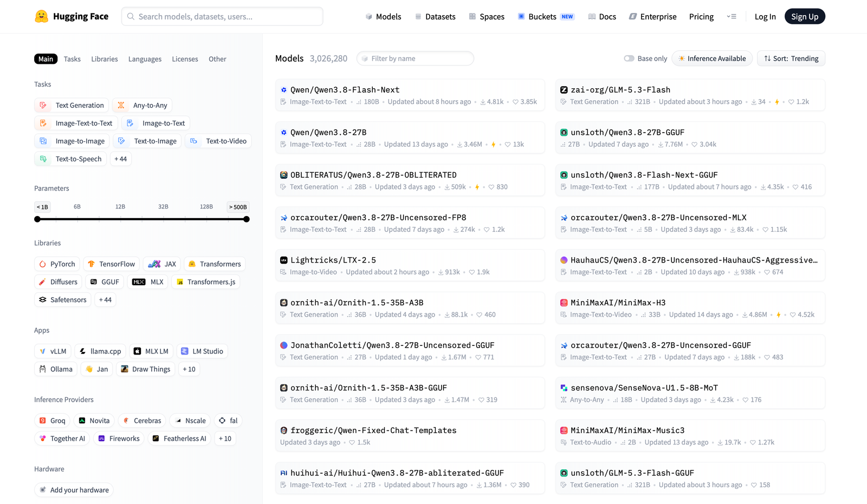Toggle the Text-to-Video task filter
The height and width of the screenshot is (504, 867).
click(x=218, y=141)
